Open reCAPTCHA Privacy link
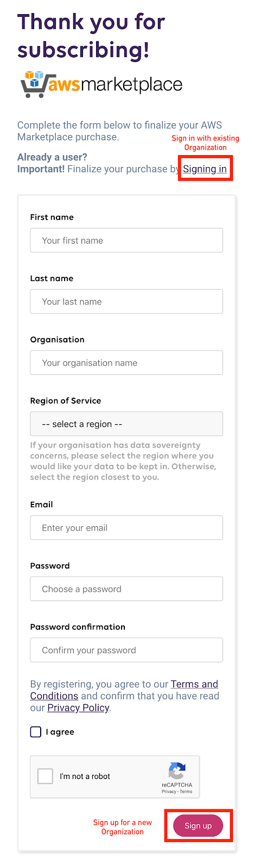This screenshot has height=868, width=254. (169, 792)
